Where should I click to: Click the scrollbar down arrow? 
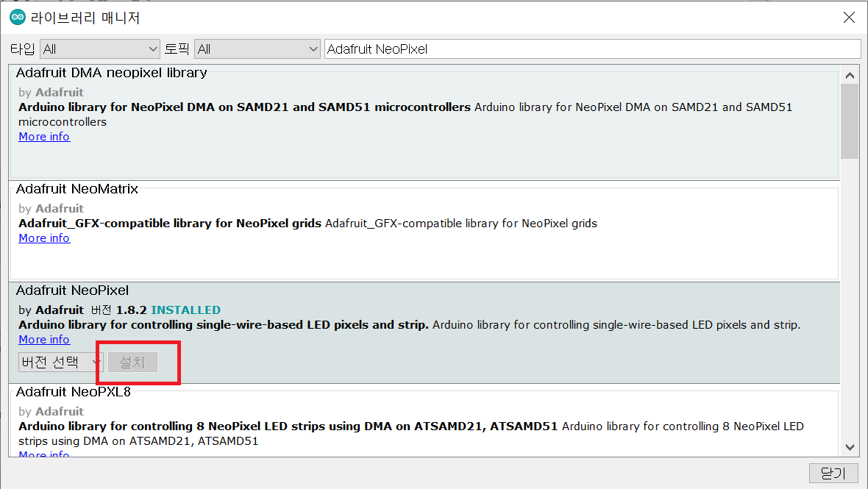(850, 447)
